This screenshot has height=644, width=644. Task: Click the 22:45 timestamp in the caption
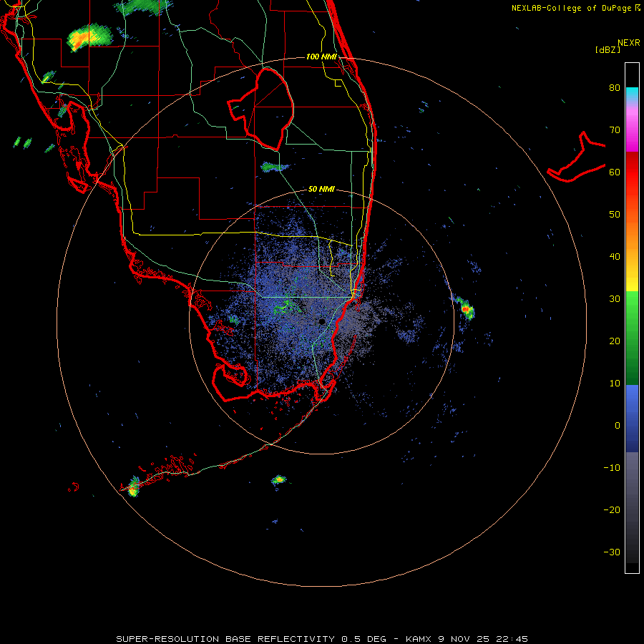pos(512,639)
